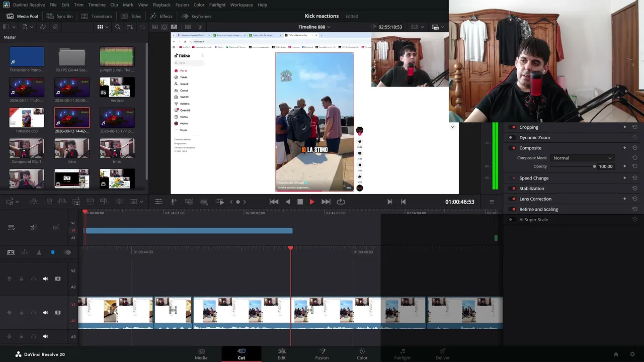Screen dimensions: 644x362
Task: Expand the Retime and Scaling section
Action: pyautogui.click(x=538, y=209)
